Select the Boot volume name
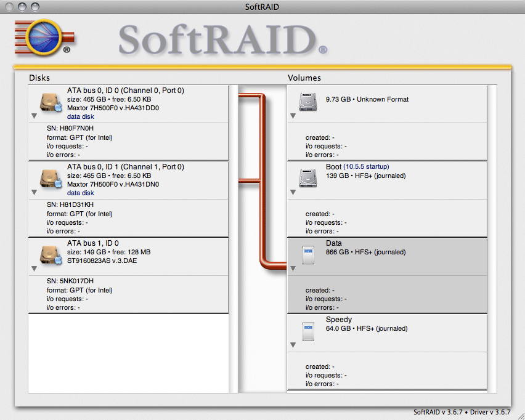Screen dimensions: 525x420 tap(333, 167)
